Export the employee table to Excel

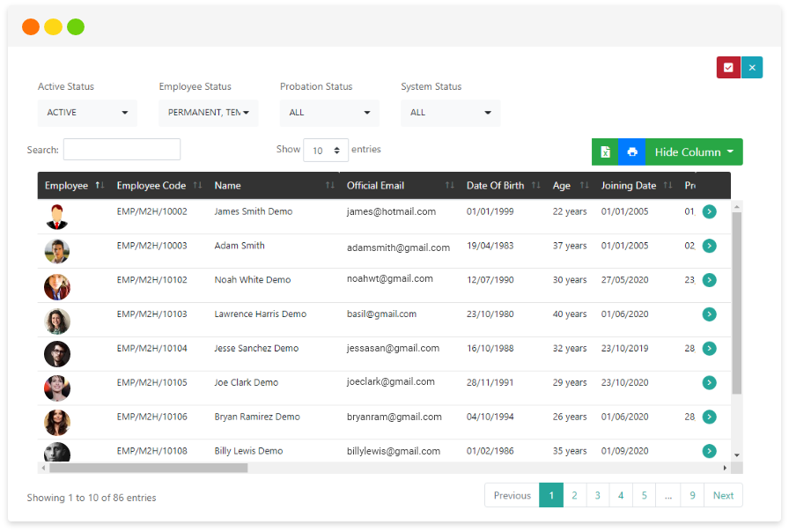(605, 151)
